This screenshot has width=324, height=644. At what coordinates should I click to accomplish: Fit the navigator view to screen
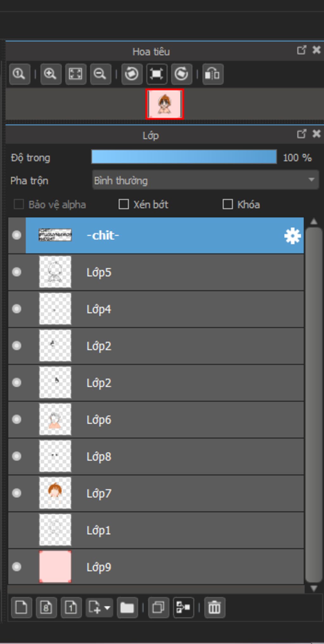pyautogui.click(x=76, y=74)
